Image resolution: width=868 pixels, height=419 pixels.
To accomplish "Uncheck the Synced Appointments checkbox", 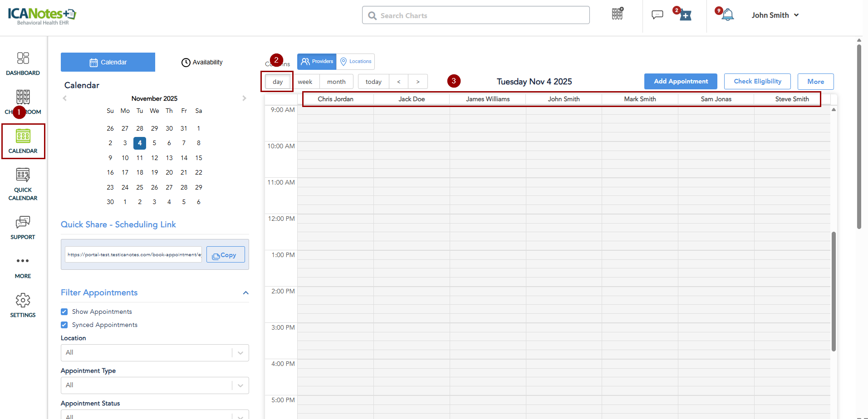I will (x=64, y=325).
